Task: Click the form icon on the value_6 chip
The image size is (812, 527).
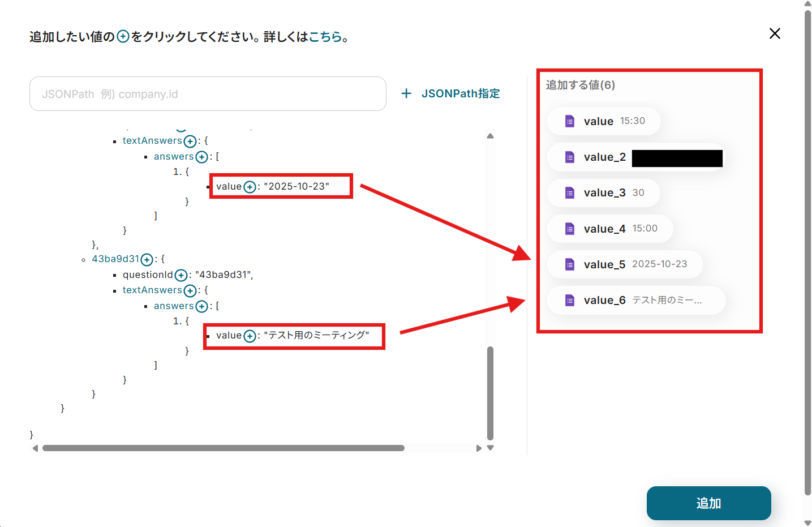Action: tap(570, 301)
